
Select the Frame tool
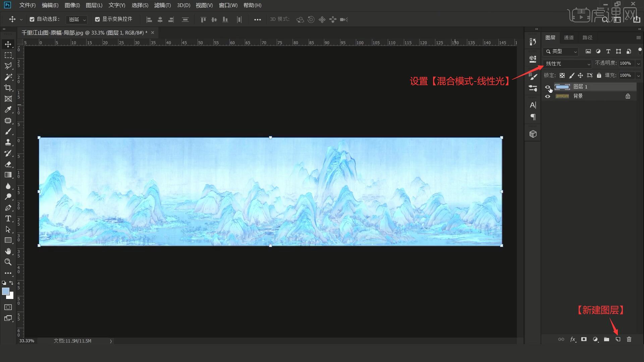tap(8, 99)
